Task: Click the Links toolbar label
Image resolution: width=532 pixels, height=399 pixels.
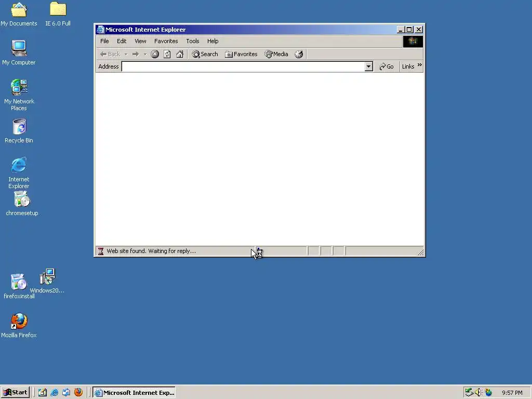Action: coord(408,66)
